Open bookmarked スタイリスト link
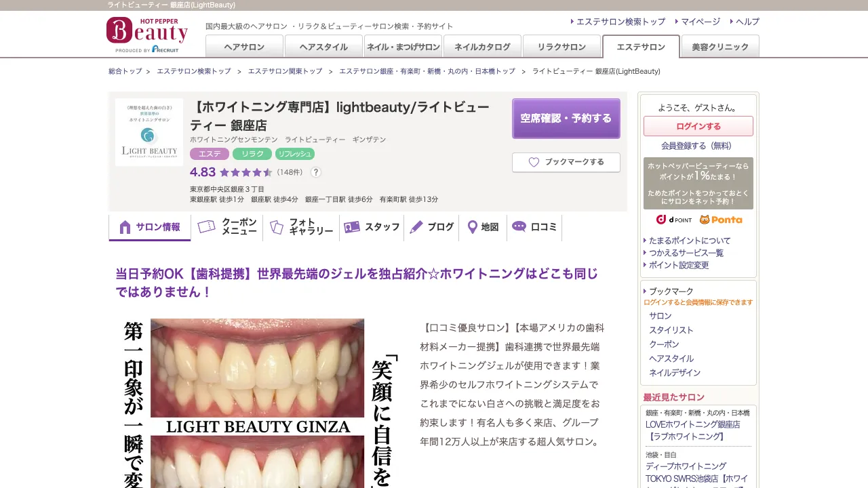This screenshot has height=488, width=868. tap(671, 330)
